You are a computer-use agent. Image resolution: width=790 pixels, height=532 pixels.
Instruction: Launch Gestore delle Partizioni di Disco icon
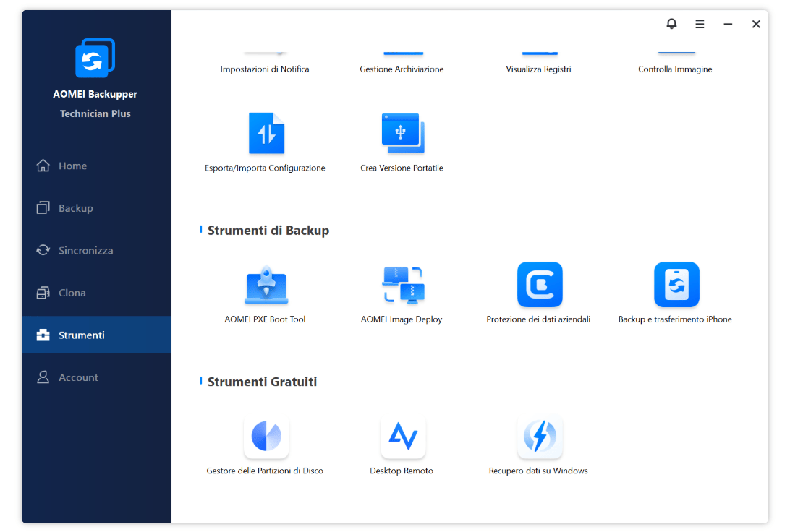coord(266,437)
